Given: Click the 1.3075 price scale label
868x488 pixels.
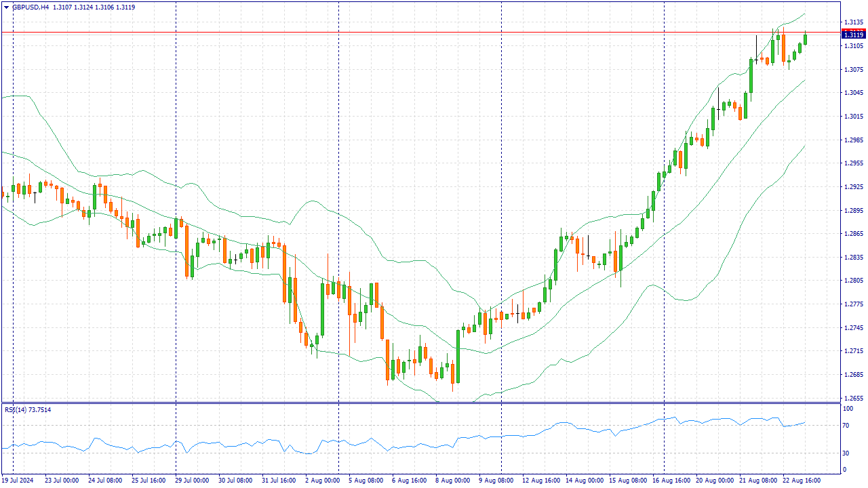Looking at the screenshot, I should coord(852,69).
